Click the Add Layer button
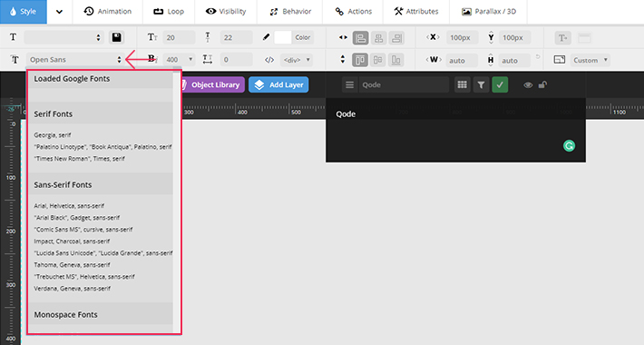 278,84
